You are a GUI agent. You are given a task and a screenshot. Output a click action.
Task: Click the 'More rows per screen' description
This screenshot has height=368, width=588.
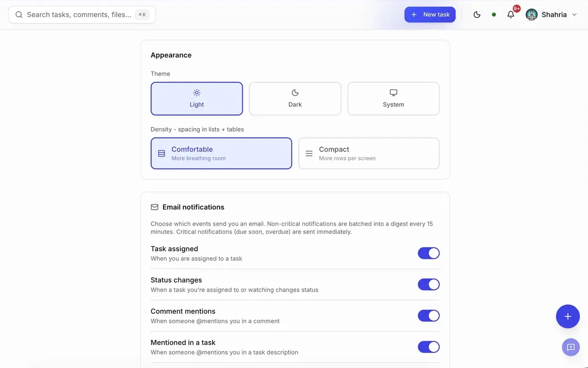(347, 158)
